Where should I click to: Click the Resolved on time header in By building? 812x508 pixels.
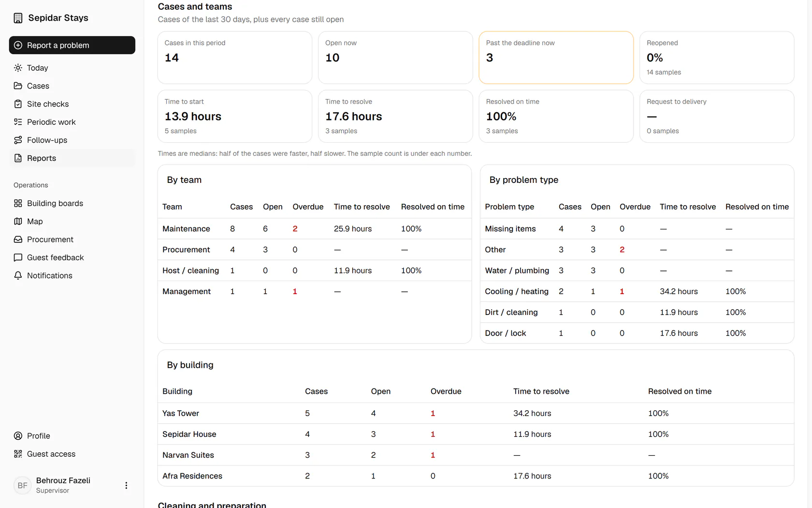[x=680, y=391]
